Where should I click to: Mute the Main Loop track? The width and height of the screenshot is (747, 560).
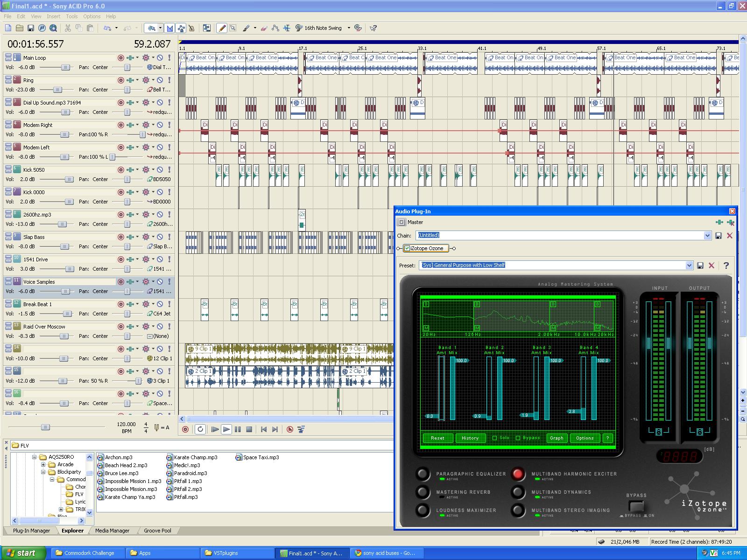(x=160, y=58)
